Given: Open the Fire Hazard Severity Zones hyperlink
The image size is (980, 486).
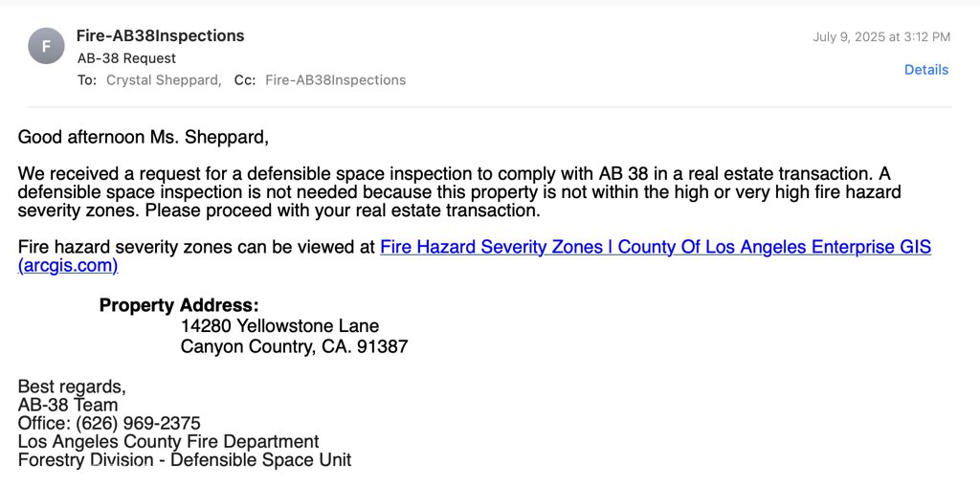Looking at the screenshot, I should pos(655,247).
